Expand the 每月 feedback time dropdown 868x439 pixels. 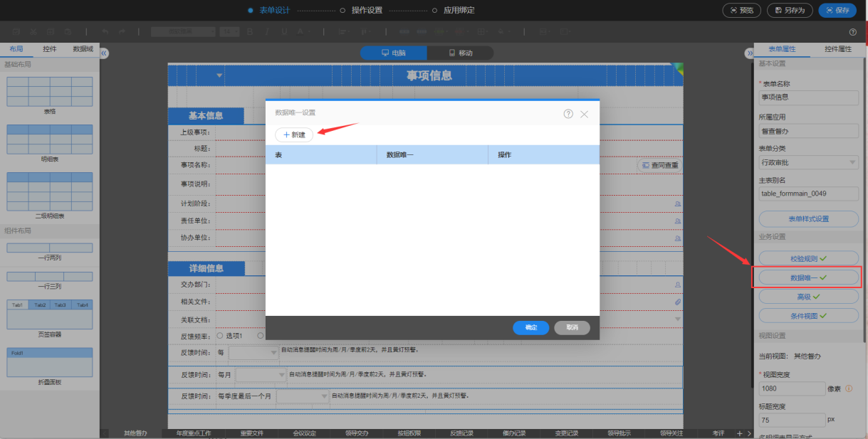(261, 374)
